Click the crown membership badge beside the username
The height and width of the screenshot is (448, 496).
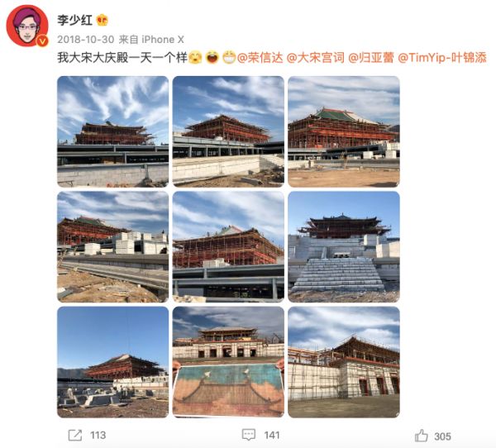tap(103, 20)
